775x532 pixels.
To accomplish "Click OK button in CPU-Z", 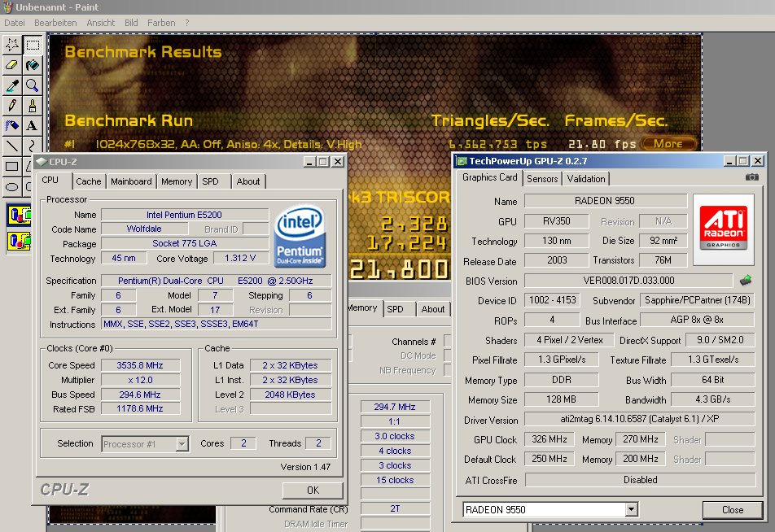I will [x=313, y=490].
